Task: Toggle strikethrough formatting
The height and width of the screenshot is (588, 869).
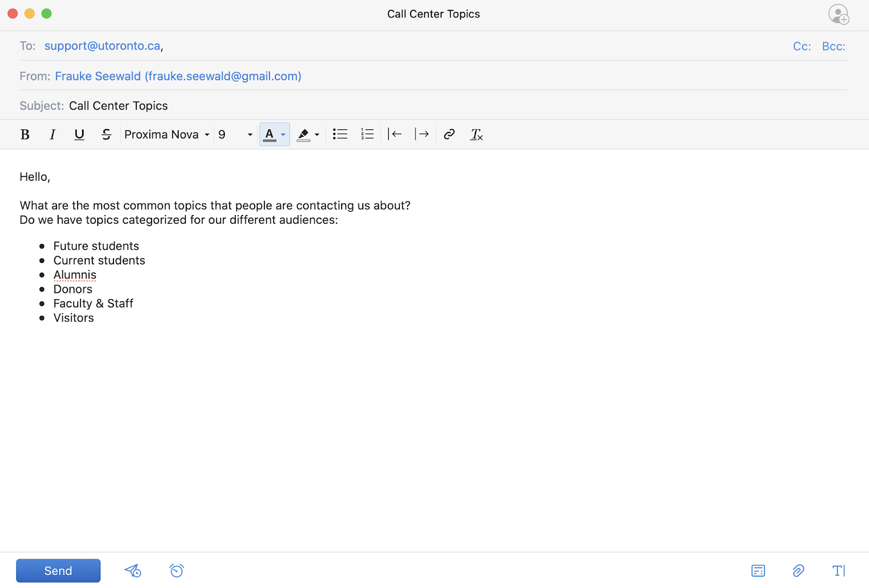Action: pyautogui.click(x=106, y=135)
